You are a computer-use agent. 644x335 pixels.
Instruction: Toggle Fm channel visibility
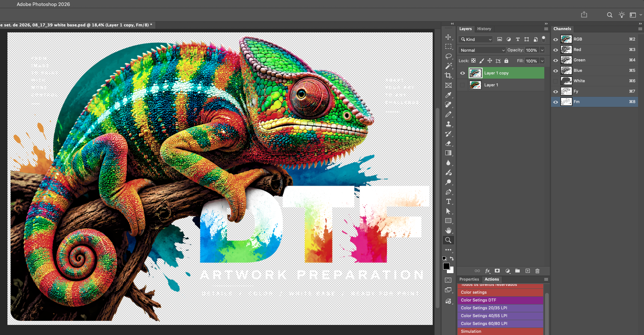tap(555, 102)
